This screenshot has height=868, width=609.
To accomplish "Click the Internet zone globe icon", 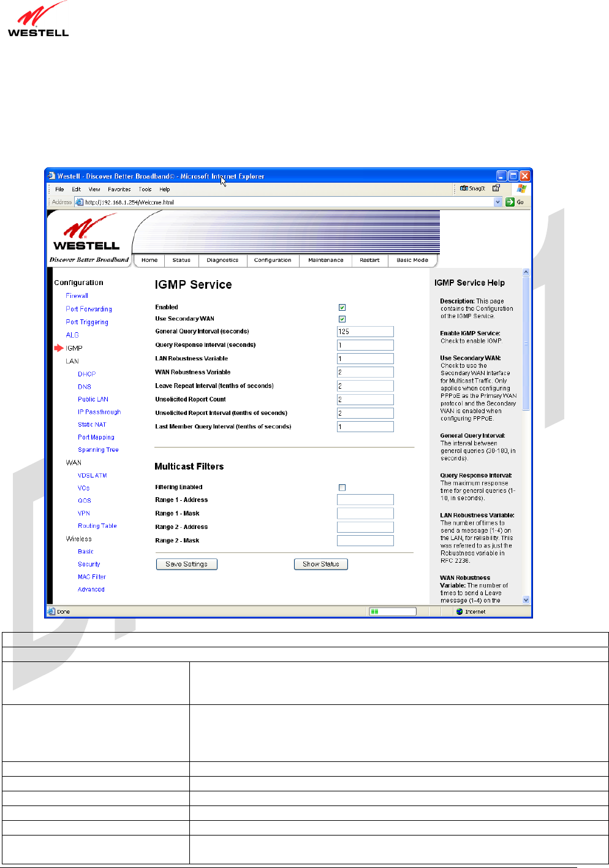I will [460, 611].
